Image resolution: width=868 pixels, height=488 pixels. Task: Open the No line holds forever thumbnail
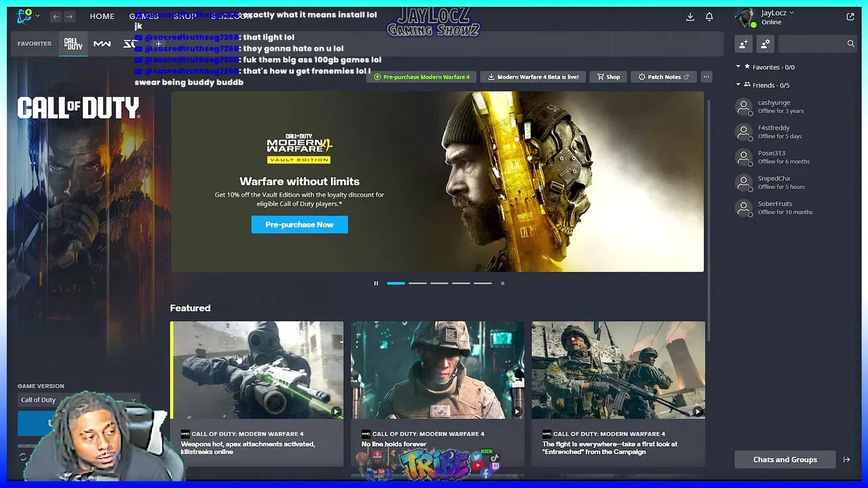pyautogui.click(x=437, y=370)
